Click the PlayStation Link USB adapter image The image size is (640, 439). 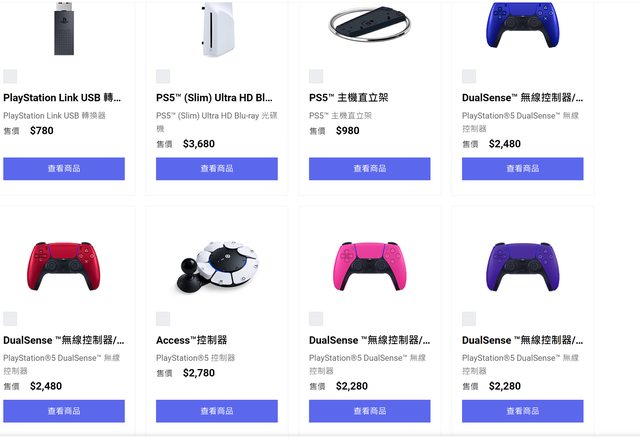(64, 29)
